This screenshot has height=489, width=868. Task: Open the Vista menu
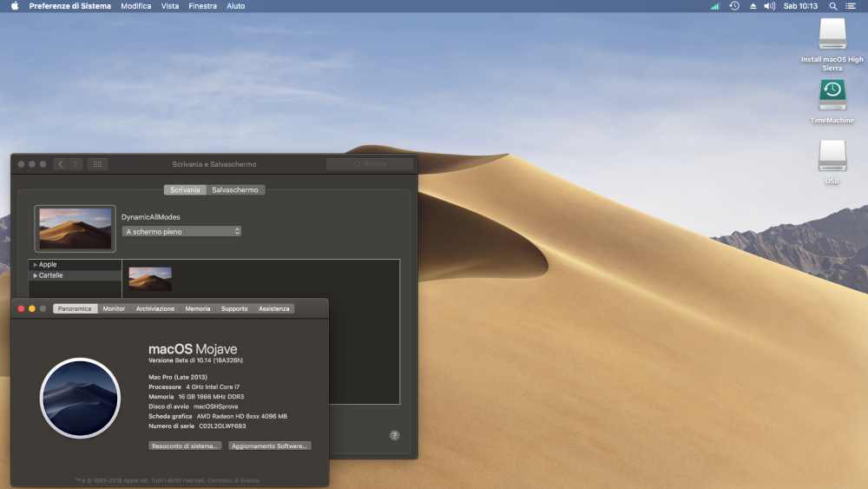(170, 6)
